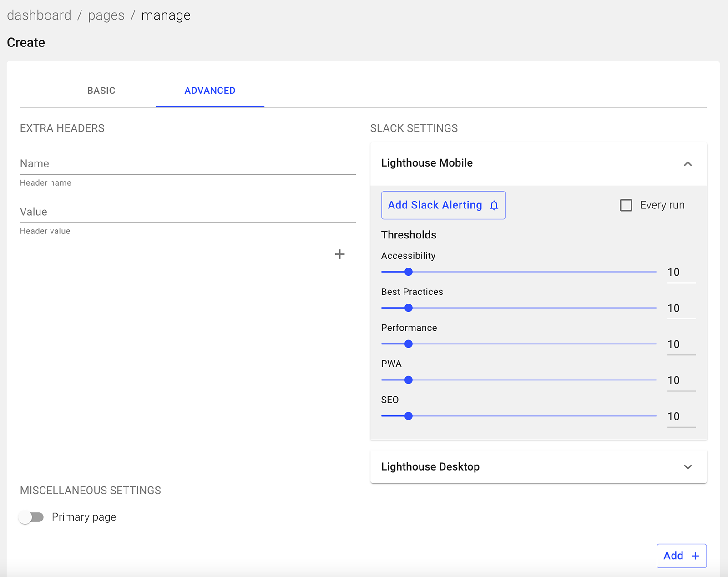Select the ADVANCED tab

coord(210,91)
